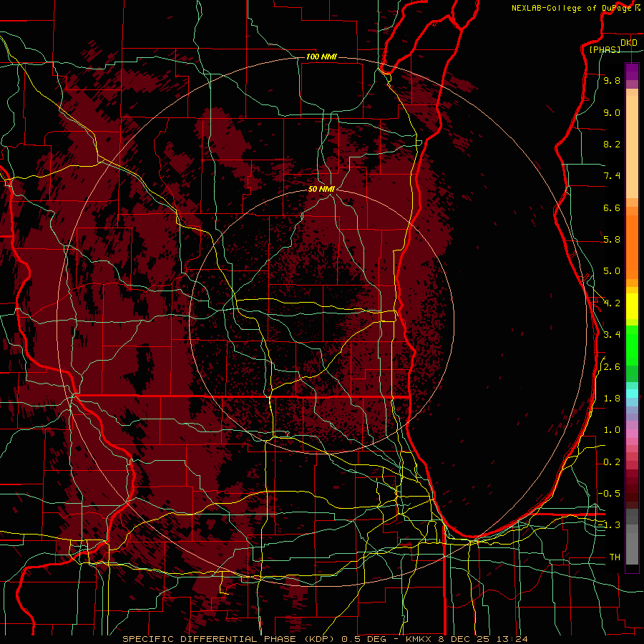The image size is (644, 644).
Task: Click the '100 NMI' range ring label
Action: (x=321, y=57)
